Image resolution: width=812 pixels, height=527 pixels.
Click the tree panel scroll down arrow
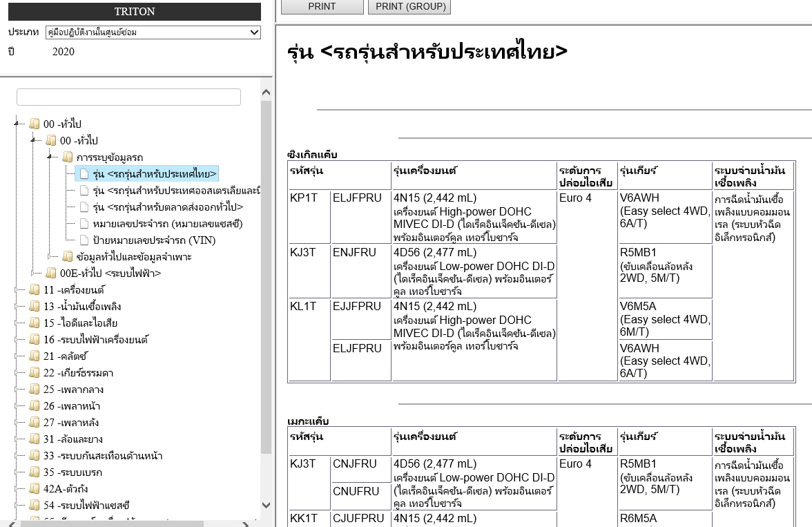pyautogui.click(x=267, y=505)
